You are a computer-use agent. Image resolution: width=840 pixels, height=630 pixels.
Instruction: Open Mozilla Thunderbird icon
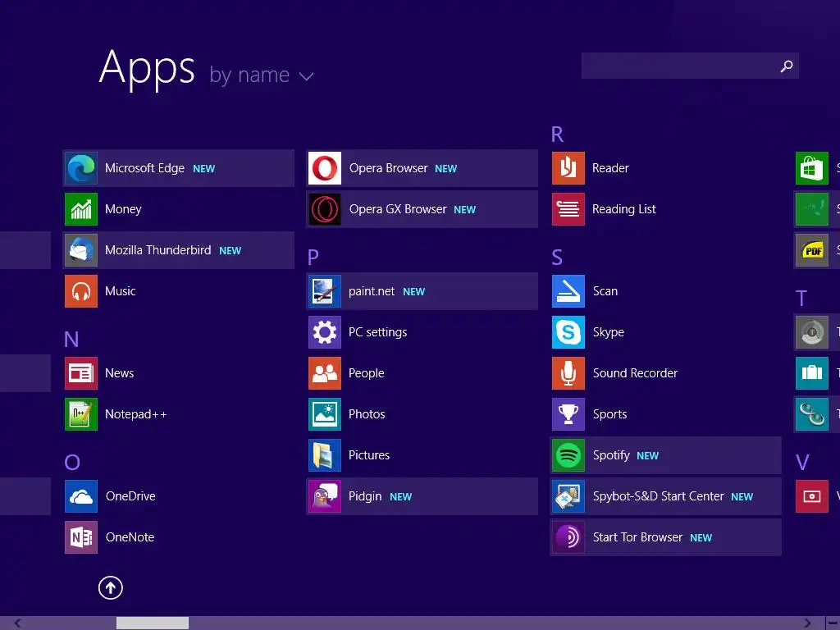coord(81,250)
